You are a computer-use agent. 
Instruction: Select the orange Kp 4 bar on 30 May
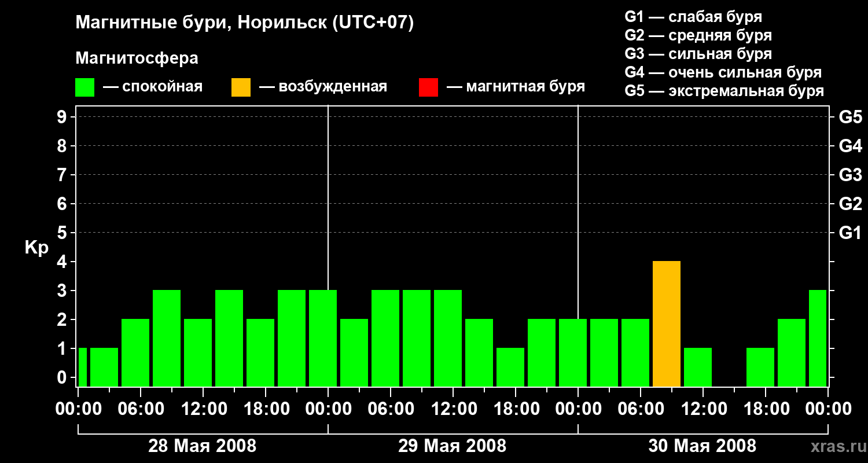click(x=667, y=324)
